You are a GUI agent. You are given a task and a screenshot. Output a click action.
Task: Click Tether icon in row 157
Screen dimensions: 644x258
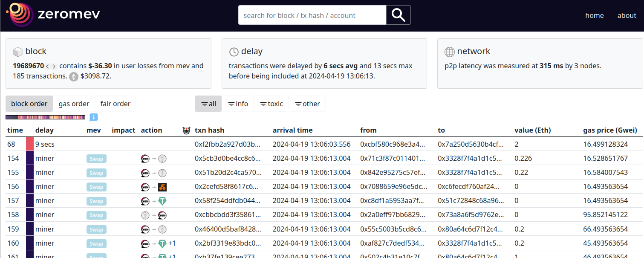[x=162, y=201]
